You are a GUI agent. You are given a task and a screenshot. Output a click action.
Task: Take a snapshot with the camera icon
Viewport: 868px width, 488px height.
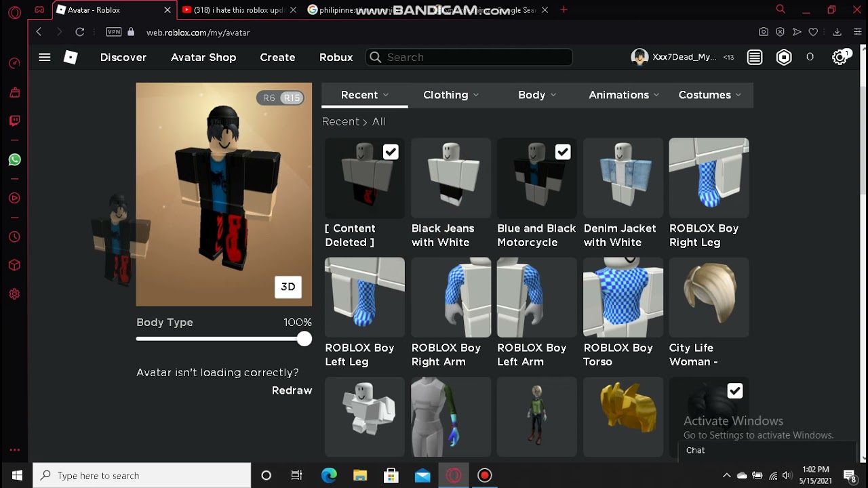pos(764,32)
